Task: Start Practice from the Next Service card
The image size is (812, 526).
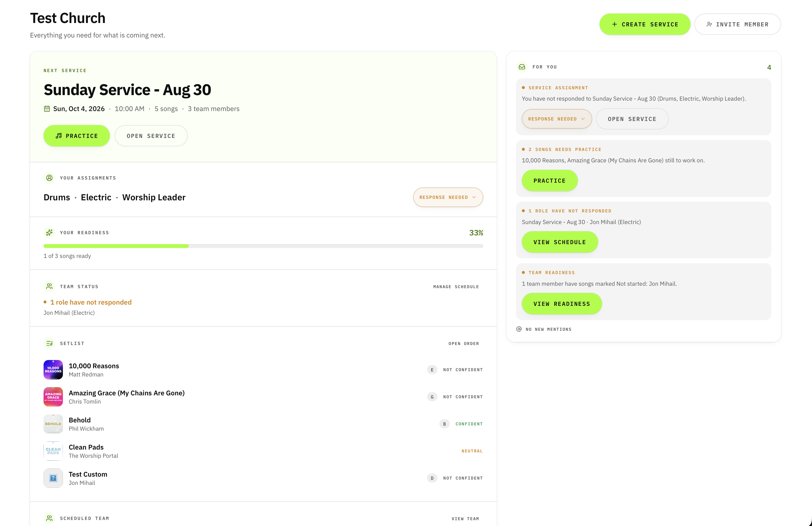Action: [x=77, y=136]
